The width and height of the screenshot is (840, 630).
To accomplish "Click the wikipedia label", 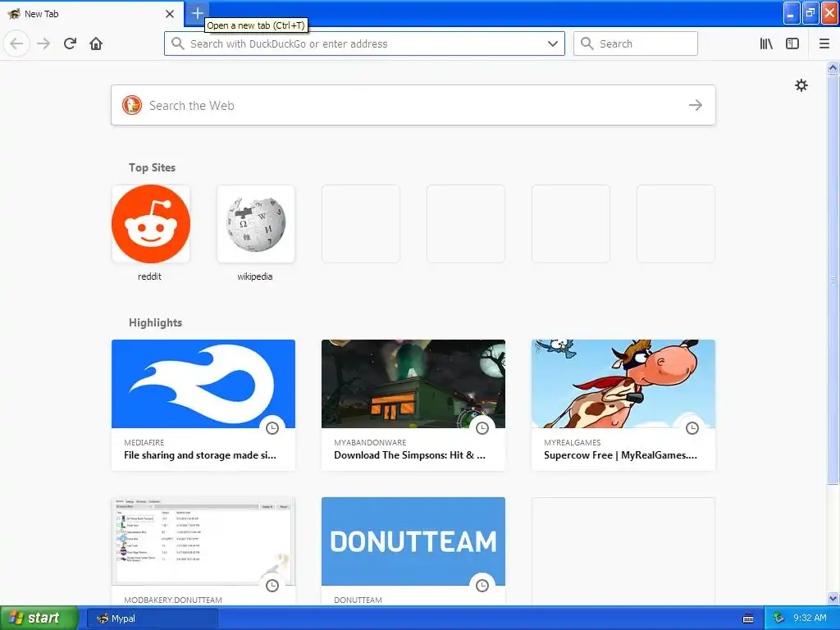I will pos(255,276).
